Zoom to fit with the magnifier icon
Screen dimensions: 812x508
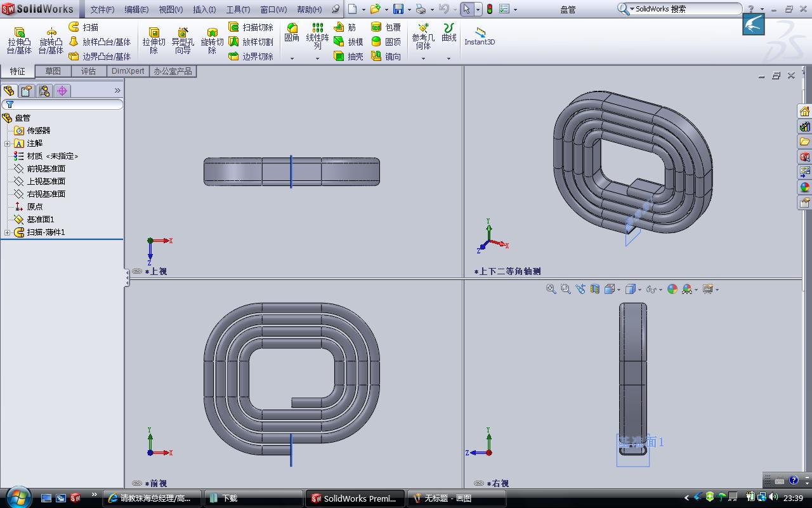click(x=551, y=289)
